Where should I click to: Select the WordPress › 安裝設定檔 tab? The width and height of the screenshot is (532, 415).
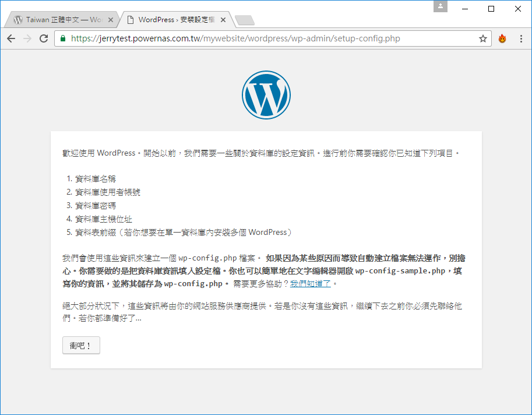pos(177,20)
